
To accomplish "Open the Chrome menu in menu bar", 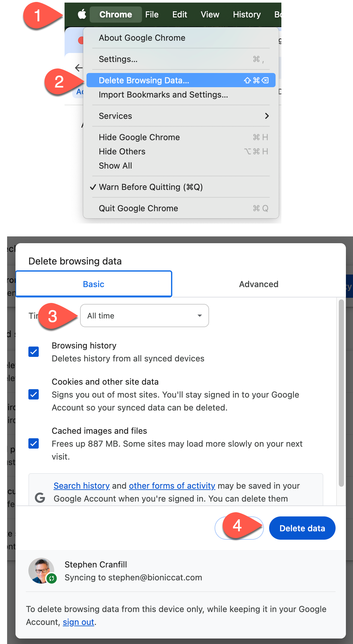I will pyautogui.click(x=116, y=15).
